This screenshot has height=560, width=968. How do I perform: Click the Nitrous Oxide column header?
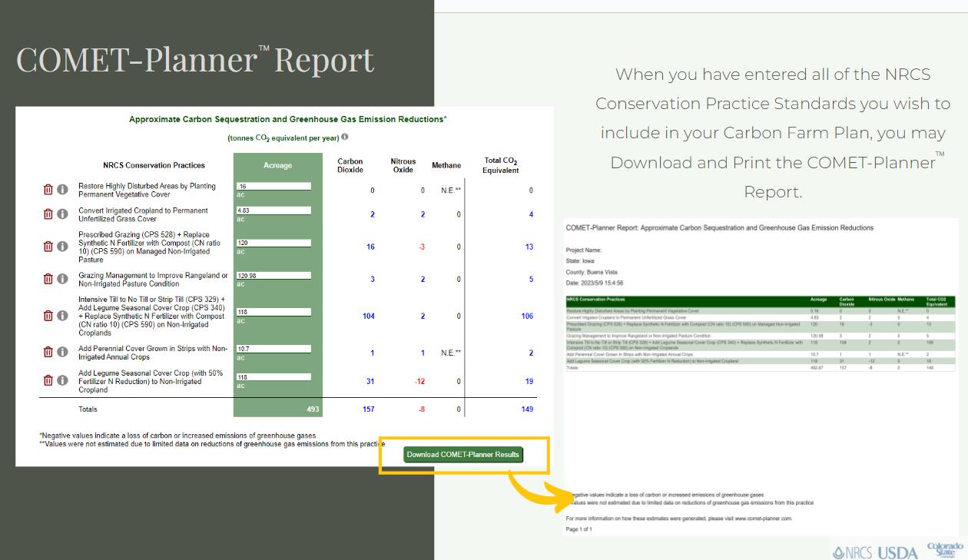403,165
